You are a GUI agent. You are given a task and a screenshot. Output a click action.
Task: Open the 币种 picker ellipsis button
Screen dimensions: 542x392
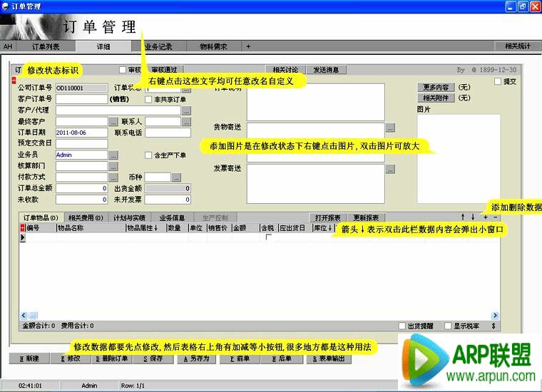click(176, 177)
